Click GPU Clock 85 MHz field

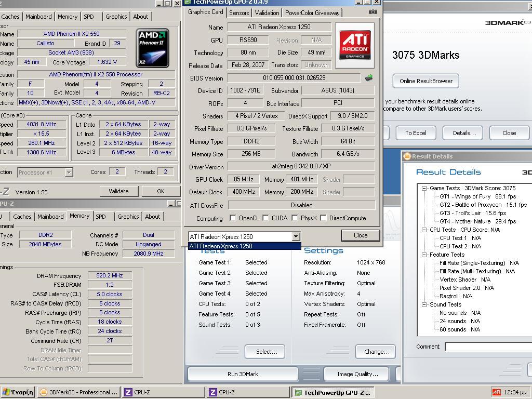pos(243,179)
